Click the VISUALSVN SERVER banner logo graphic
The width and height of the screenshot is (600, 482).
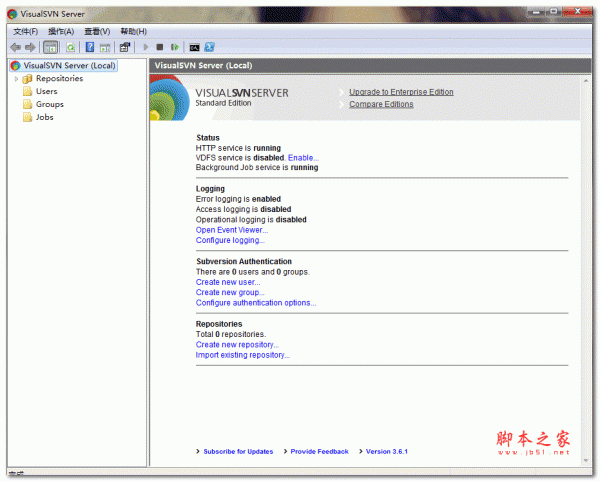(169, 98)
